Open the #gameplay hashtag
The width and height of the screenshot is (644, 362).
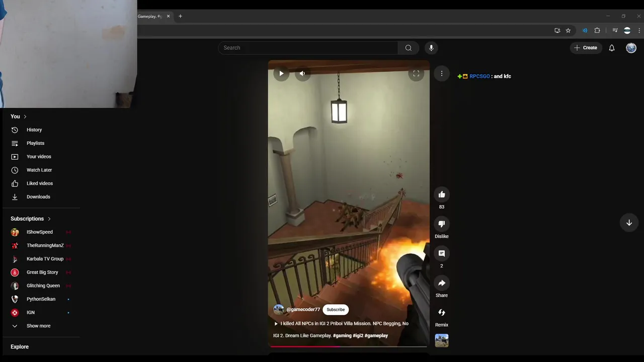(376, 336)
